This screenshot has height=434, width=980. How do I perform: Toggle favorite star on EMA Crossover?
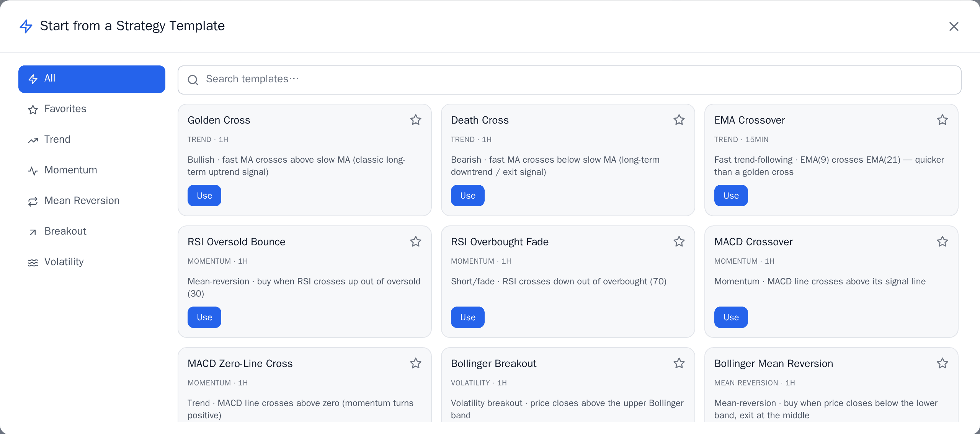pos(942,120)
